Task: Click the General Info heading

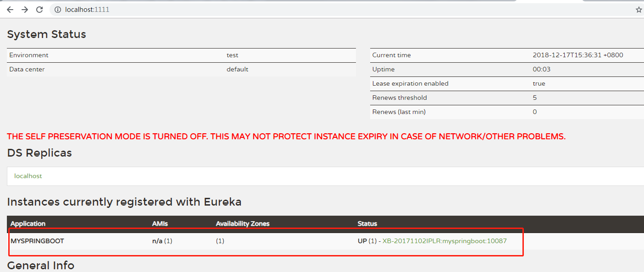Action: tap(40, 265)
